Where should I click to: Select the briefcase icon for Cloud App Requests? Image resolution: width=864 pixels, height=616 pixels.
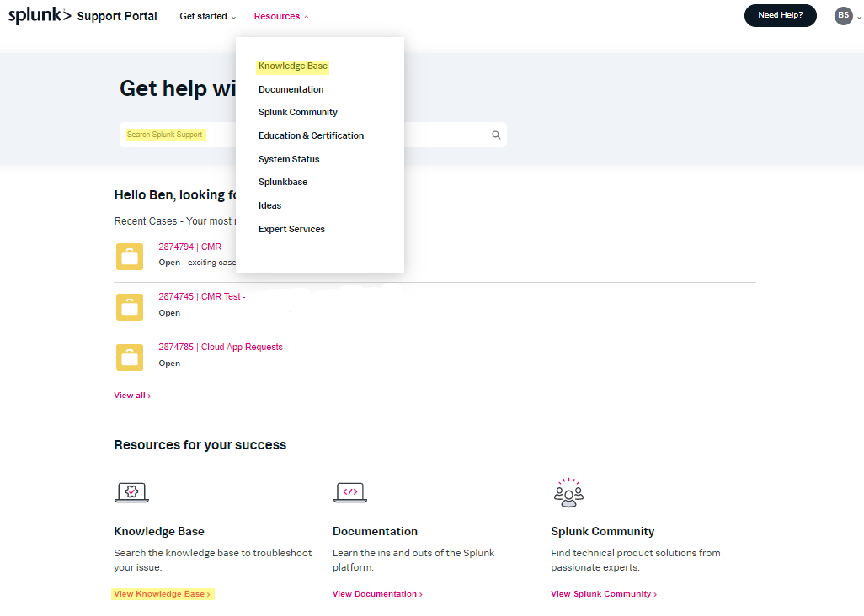click(129, 357)
